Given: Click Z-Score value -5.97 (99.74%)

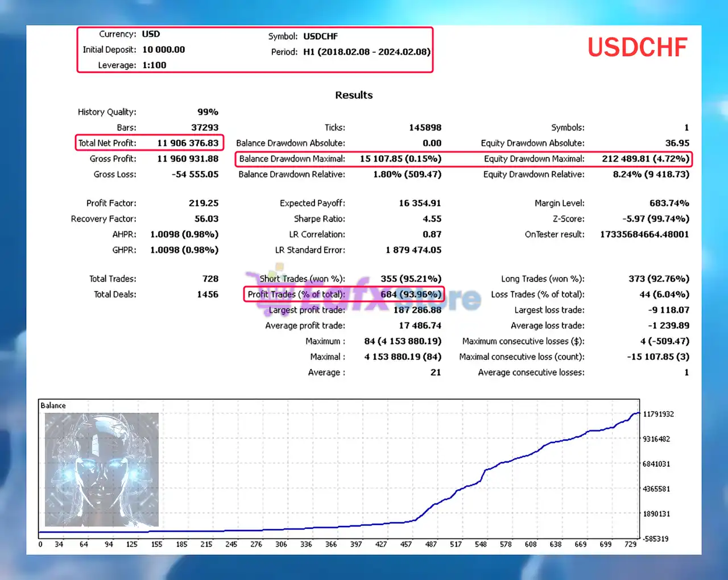Looking at the screenshot, I should click(x=656, y=219).
